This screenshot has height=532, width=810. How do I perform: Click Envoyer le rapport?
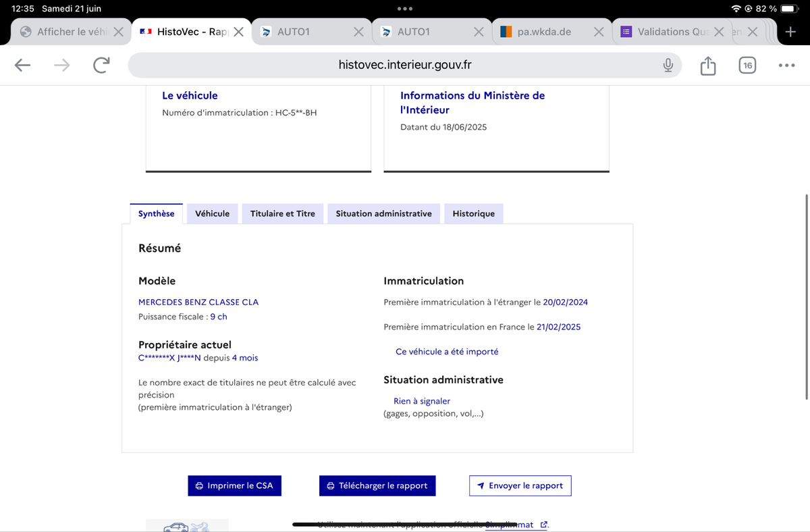pyautogui.click(x=520, y=485)
